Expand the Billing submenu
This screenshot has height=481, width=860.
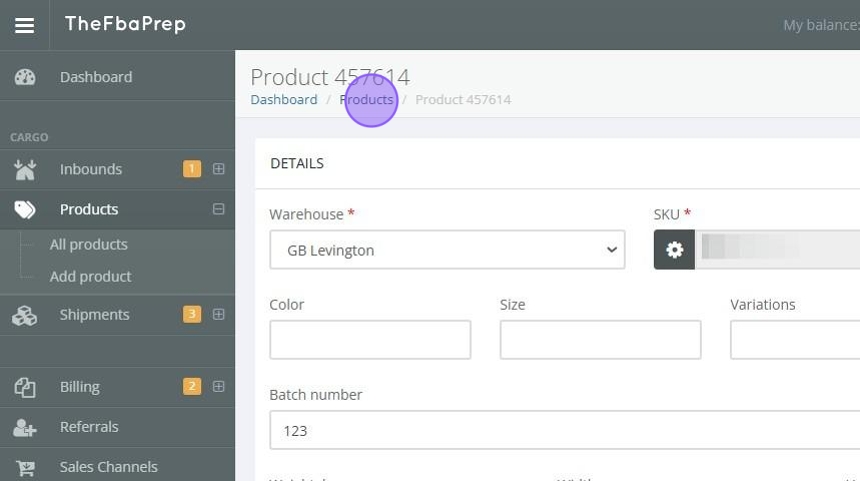tap(218, 387)
